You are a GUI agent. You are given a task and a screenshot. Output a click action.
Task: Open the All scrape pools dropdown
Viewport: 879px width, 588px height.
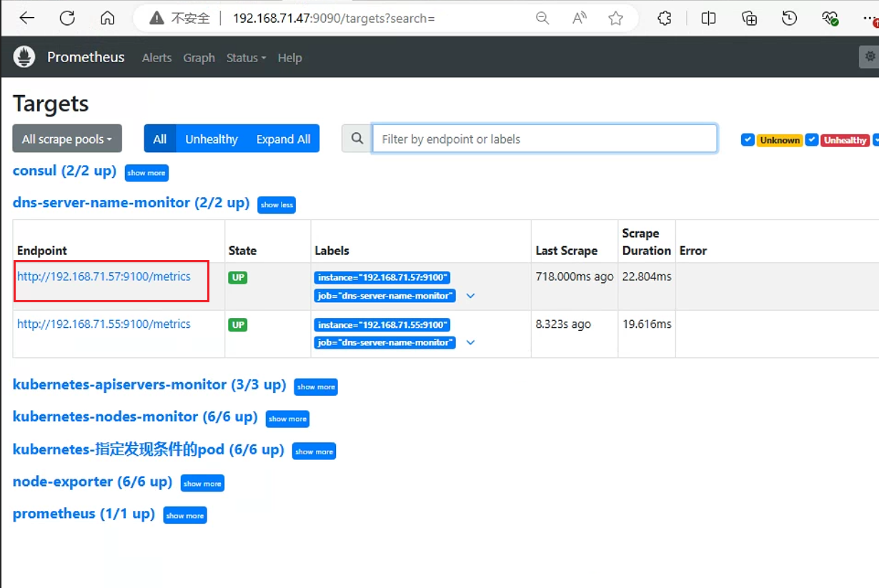(67, 139)
